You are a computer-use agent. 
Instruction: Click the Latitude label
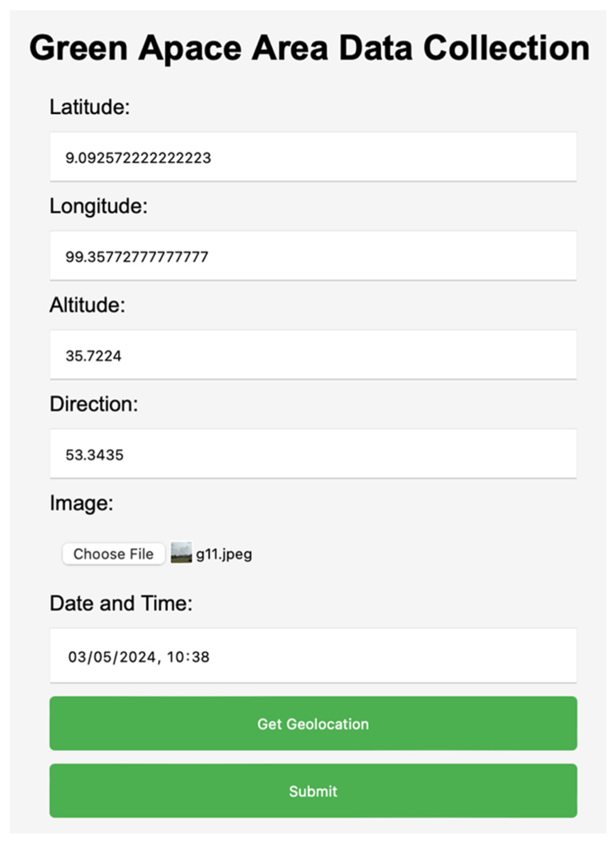pos(89,107)
